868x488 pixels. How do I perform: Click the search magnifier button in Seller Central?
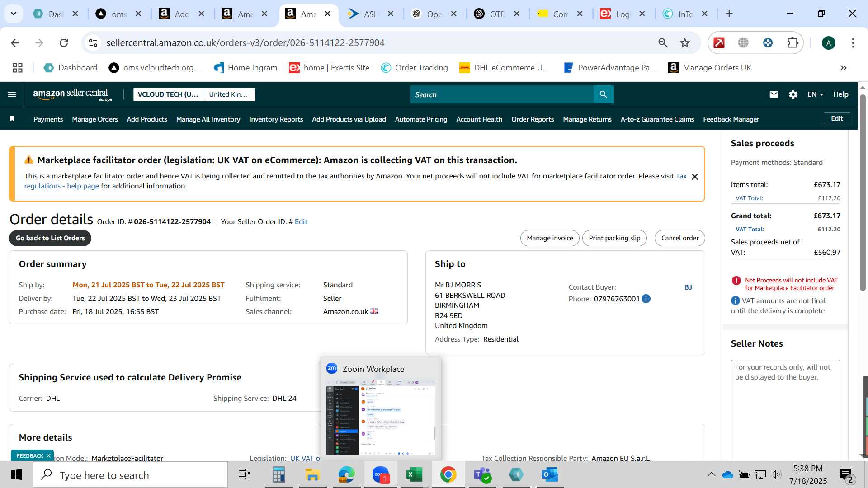tap(603, 94)
